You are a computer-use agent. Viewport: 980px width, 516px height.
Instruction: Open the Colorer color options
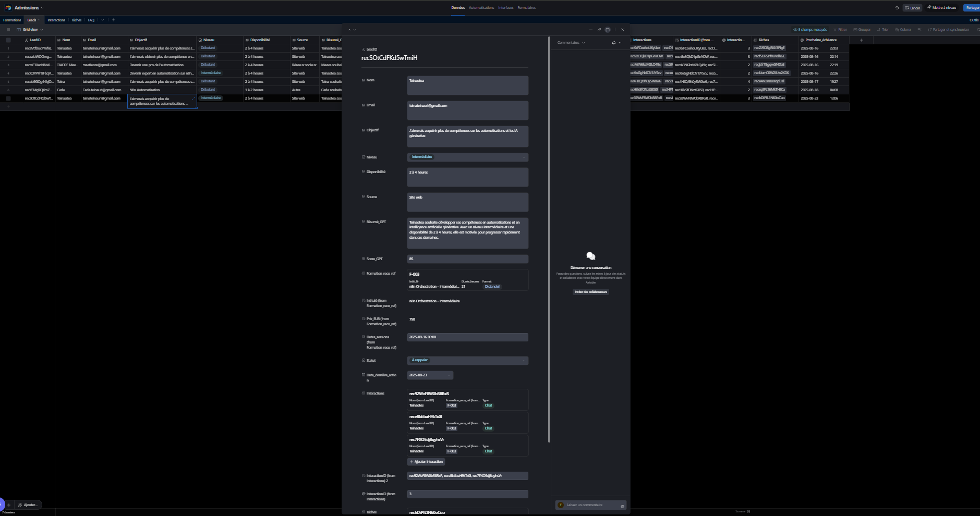click(903, 30)
